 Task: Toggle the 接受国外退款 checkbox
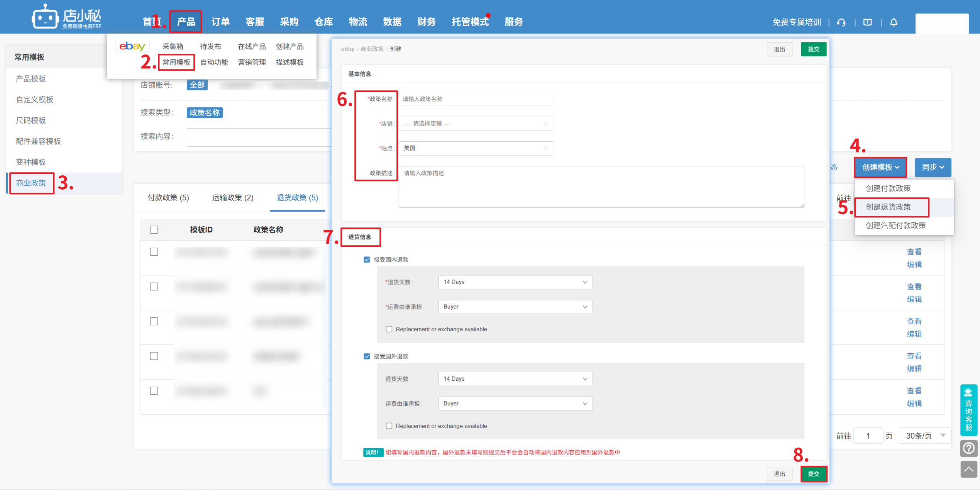click(x=367, y=356)
